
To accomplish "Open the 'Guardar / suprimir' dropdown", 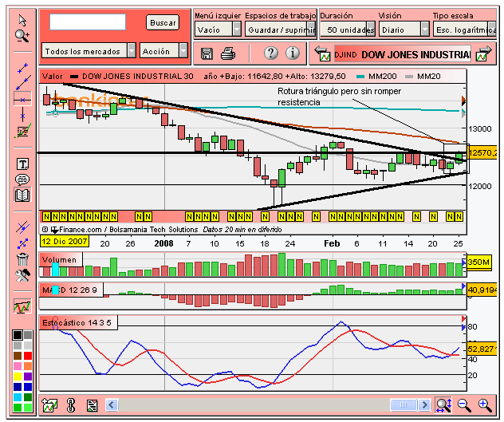I will 280,30.
